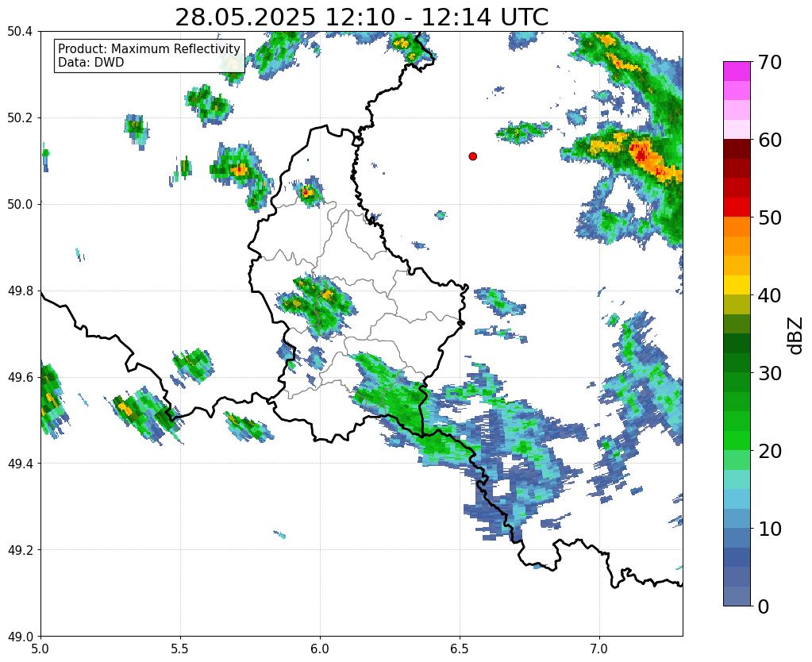Click the 5.5 longitude axis label
Screen dimensions: 812x662
(180, 649)
